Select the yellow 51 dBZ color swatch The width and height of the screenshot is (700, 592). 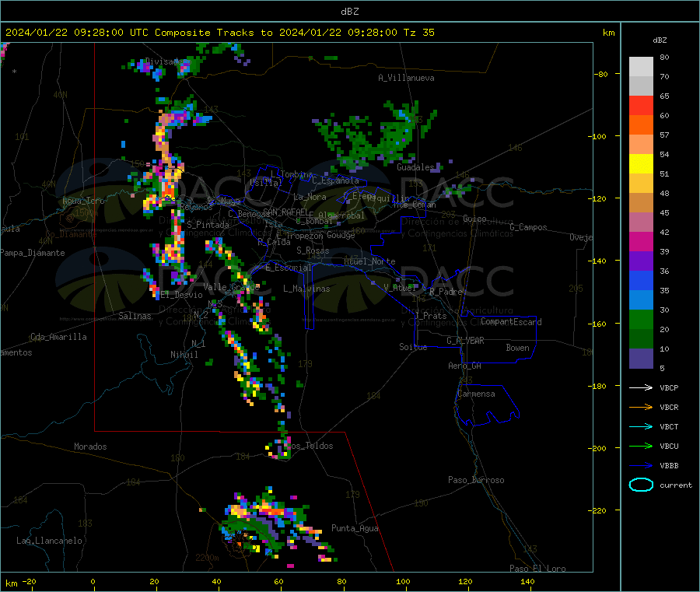click(x=641, y=164)
